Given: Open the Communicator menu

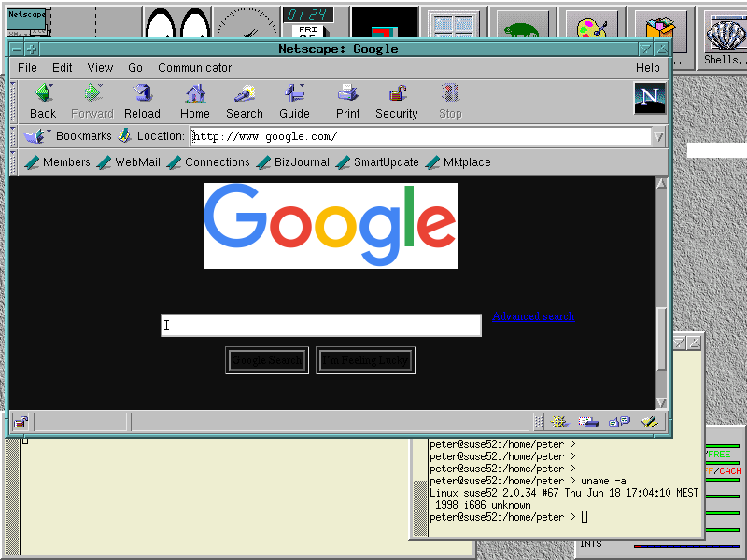Looking at the screenshot, I should (195, 67).
